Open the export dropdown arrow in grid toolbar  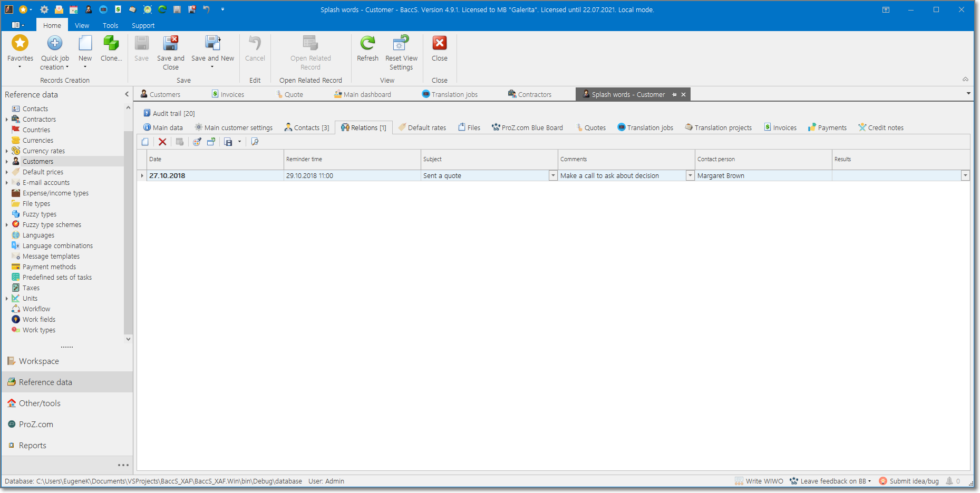(239, 142)
